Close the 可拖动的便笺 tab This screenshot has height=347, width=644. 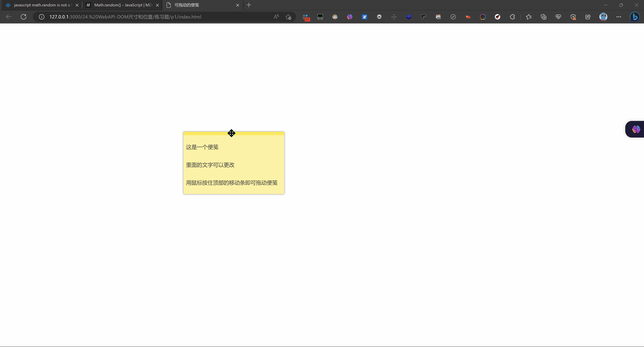click(x=238, y=5)
